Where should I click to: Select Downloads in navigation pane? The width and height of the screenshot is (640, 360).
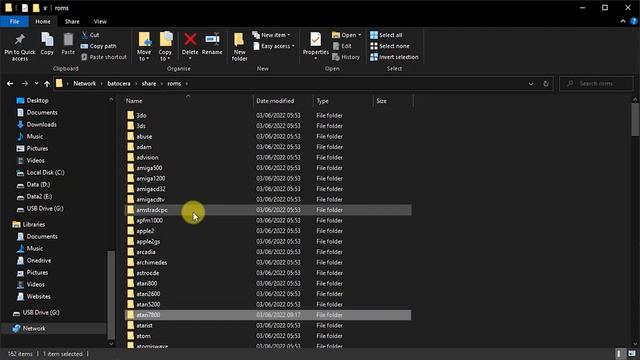tap(36, 124)
